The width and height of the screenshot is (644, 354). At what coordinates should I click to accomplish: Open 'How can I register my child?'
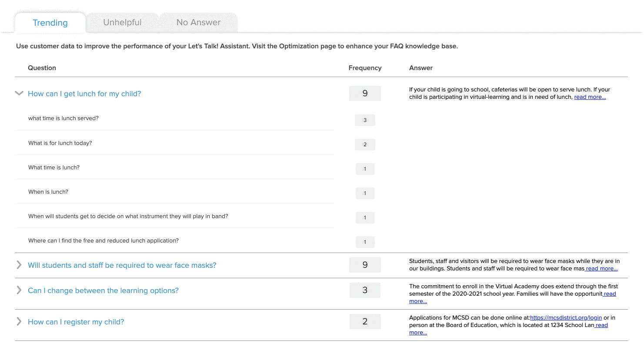[x=76, y=322]
